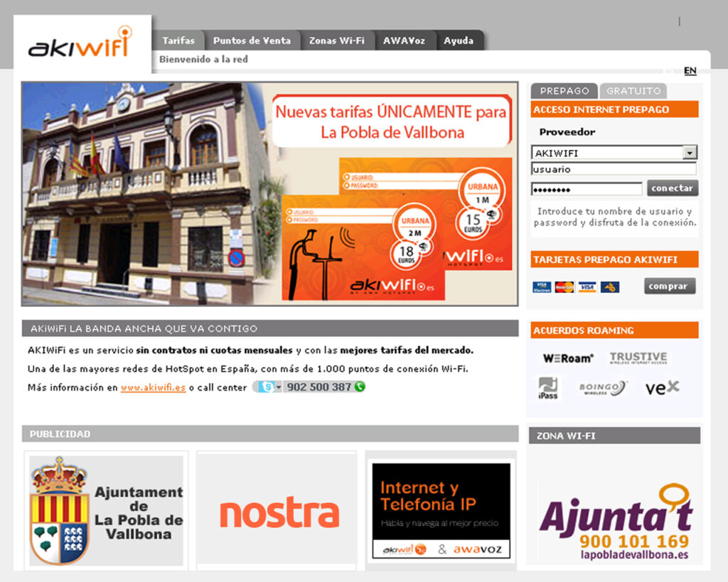
Task: Click the vex roaming partner logo
Action: point(662,387)
